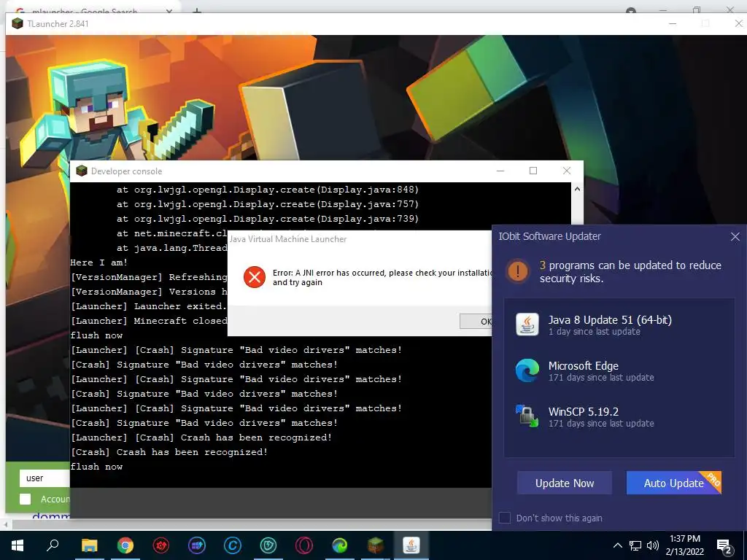
Task: Open the purple circular app on taskbar
Action: (x=197, y=545)
